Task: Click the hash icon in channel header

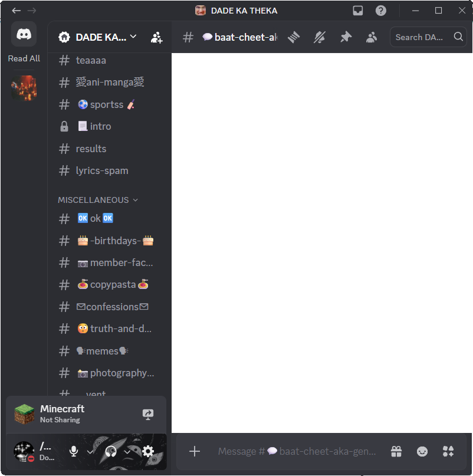Action: click(x=188, y=37)
